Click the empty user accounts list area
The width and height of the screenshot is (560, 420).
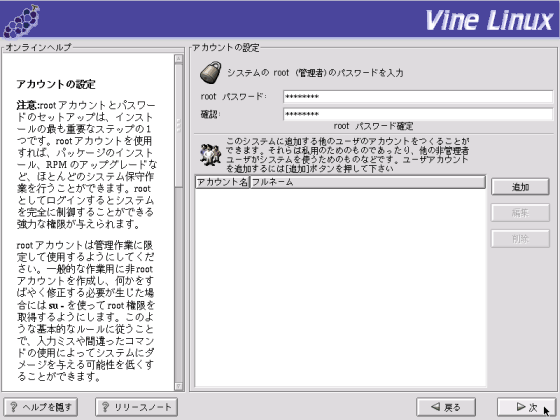(x=340, y=288)
